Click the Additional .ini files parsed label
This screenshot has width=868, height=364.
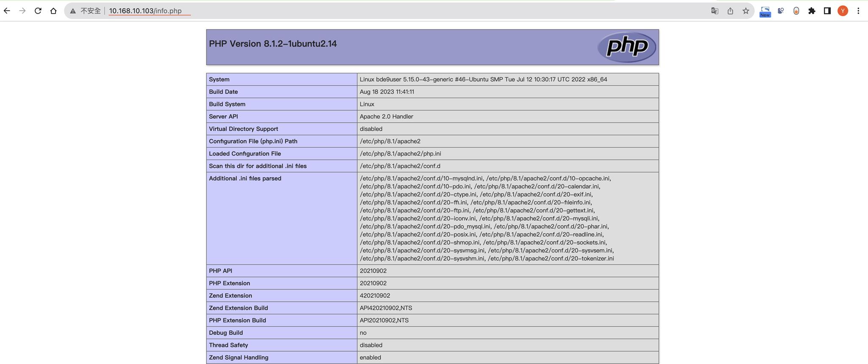245,178
